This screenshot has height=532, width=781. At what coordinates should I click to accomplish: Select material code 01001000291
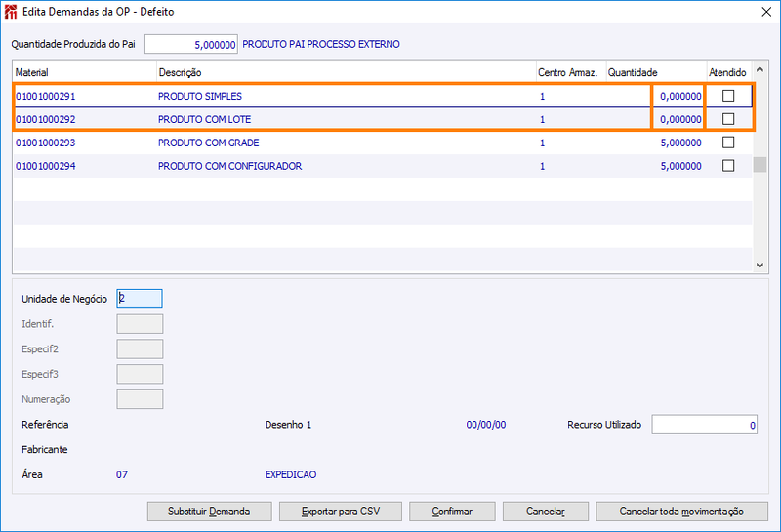click(x=45, y=96)
